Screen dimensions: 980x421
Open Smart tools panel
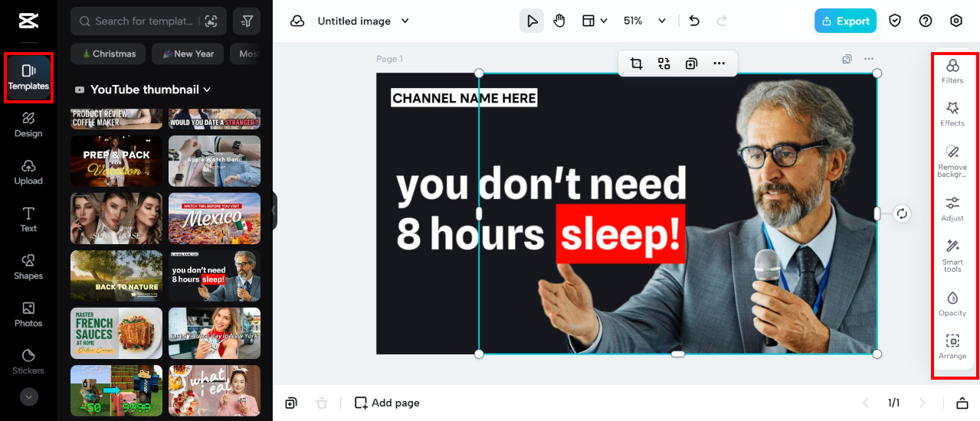pyautogui.click(x=952, y=255)
